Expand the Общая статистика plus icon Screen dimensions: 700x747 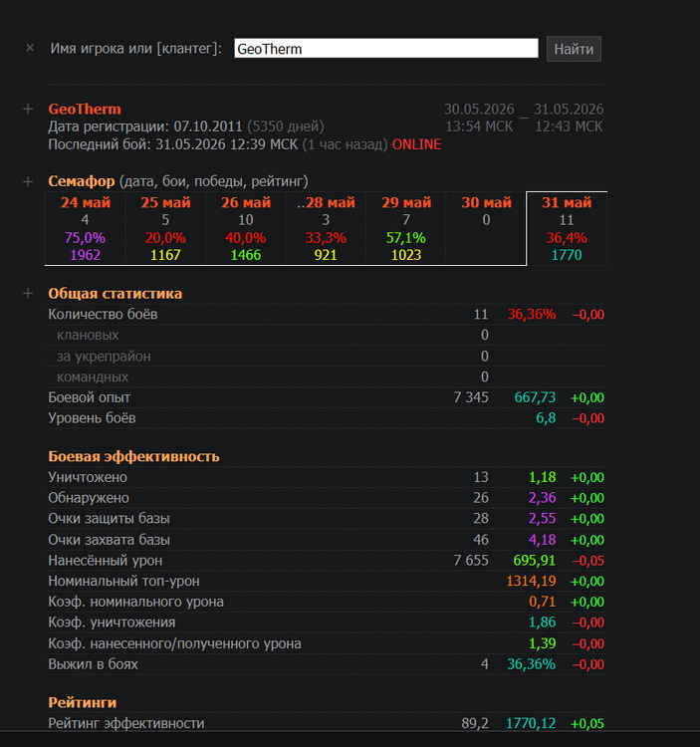coord(28,294)
